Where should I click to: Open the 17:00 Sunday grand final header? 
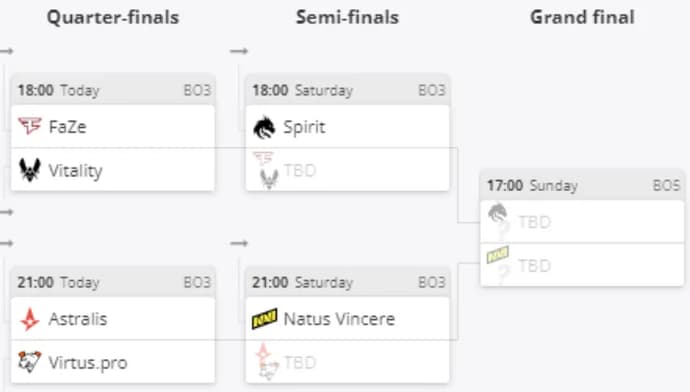click(583, 185)
